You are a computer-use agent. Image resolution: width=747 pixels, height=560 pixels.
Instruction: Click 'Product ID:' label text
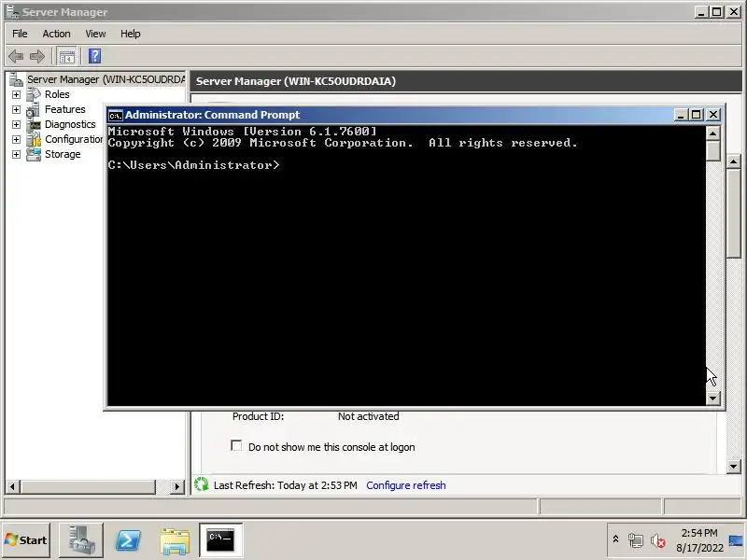point(258,416)
